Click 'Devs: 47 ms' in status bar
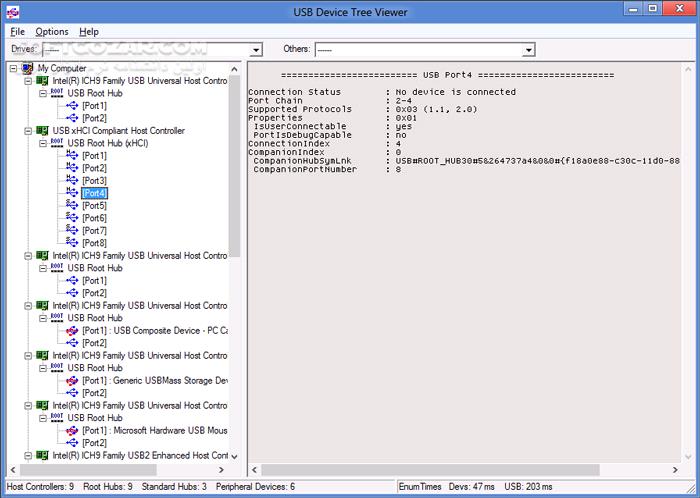Image resolution: width=700 pixels, height=498 pixels. (471, 486)
